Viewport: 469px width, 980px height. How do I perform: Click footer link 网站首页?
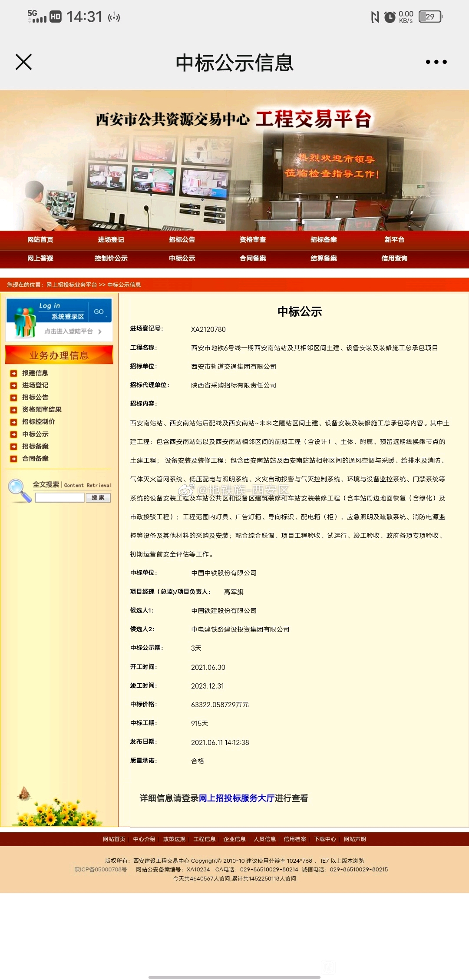pyautogui.click(x=114, y=839)
